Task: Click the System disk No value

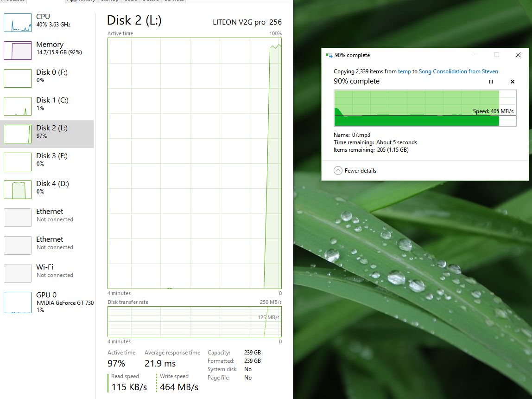Action: pos(247,369)
